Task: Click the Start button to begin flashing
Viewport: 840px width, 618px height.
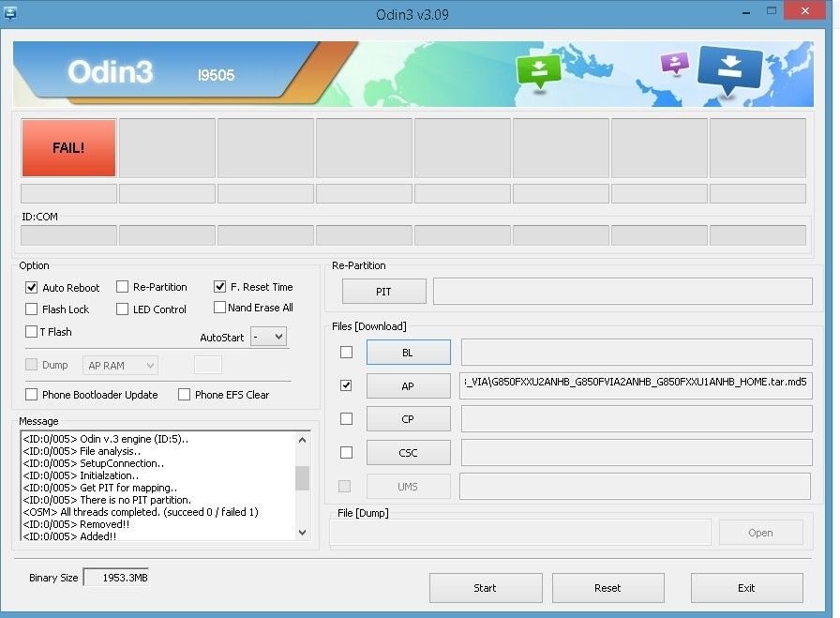Action: click(486, 588)
